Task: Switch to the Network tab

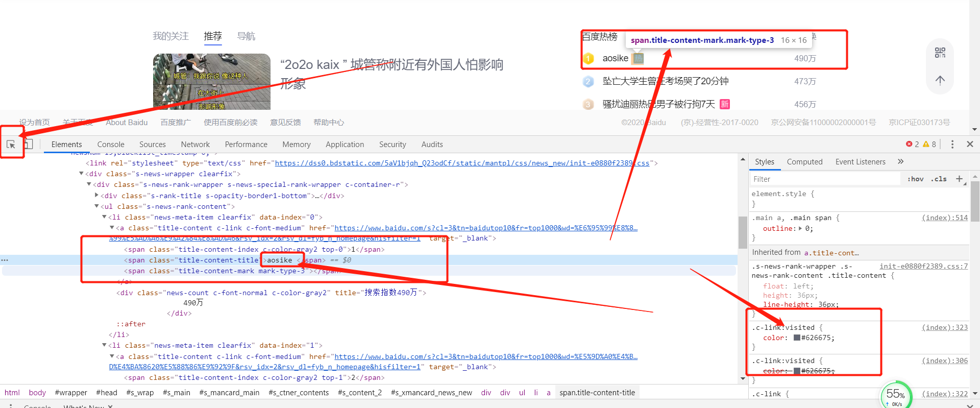Action: pos(195,145)
